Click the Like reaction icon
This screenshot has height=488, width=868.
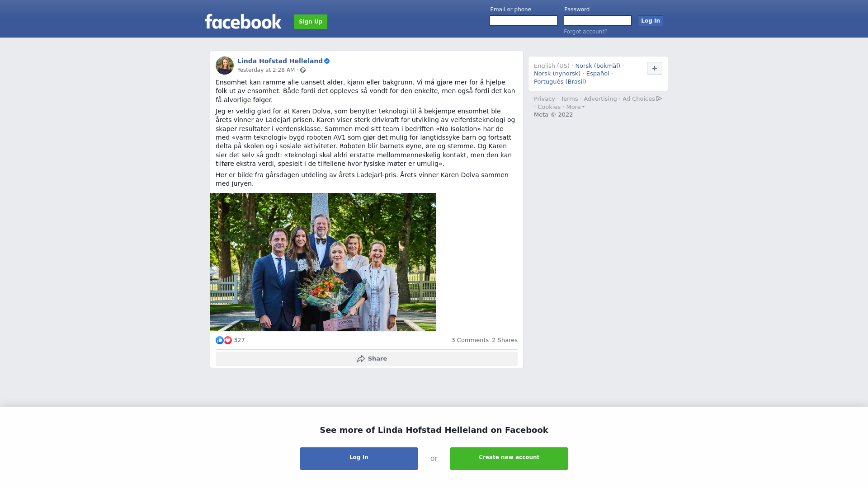(x=220, y=340)
